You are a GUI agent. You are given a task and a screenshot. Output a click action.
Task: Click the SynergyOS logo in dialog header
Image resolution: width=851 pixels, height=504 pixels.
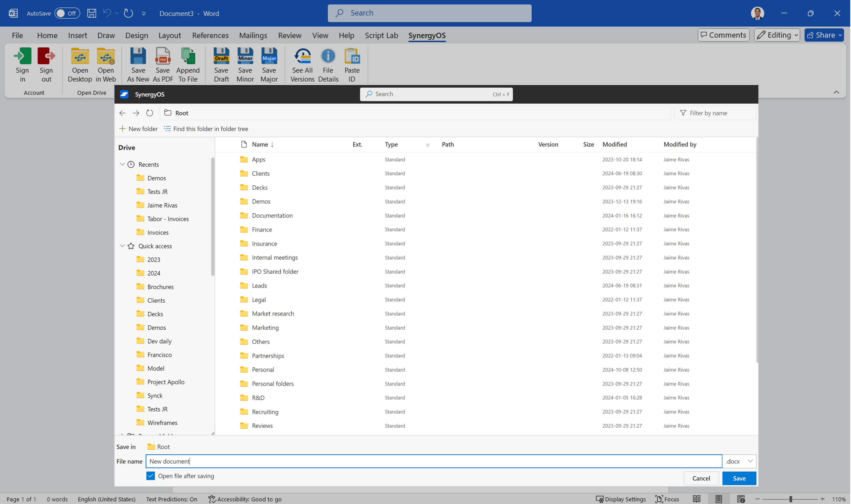pyautogui.click(x=124, y=94)
